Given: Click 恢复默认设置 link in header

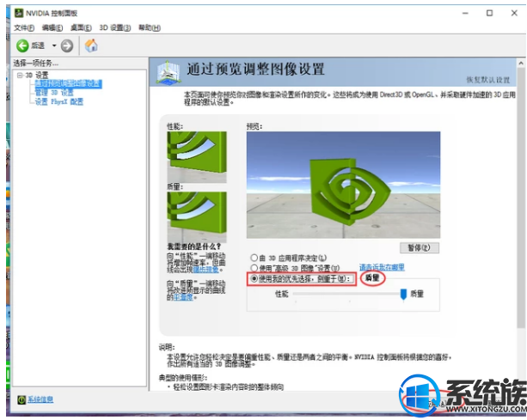Looking at the screenshot, I should click(487, 80).
